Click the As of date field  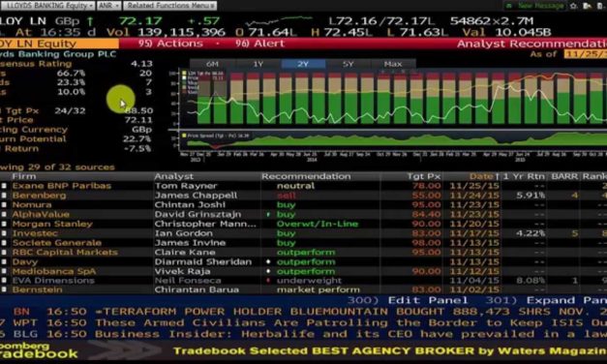click(x=586, y=54)
